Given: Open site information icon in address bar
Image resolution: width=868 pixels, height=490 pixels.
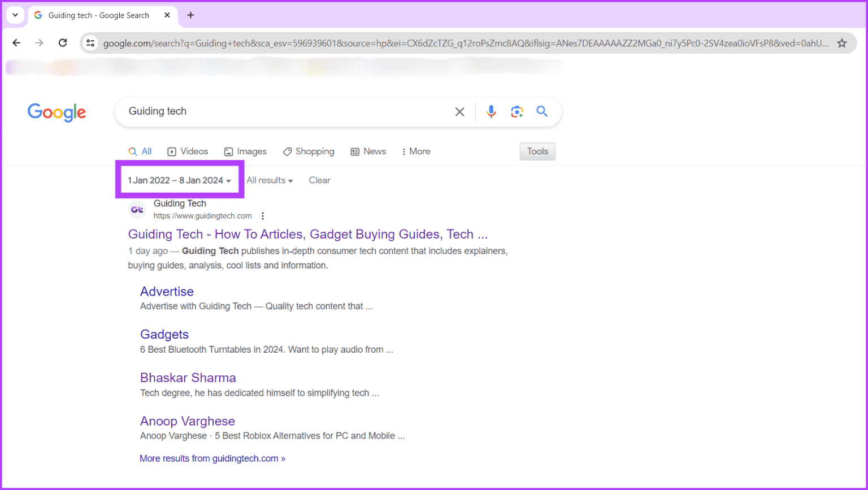Looking at the screenshot, I should (90, 43).
